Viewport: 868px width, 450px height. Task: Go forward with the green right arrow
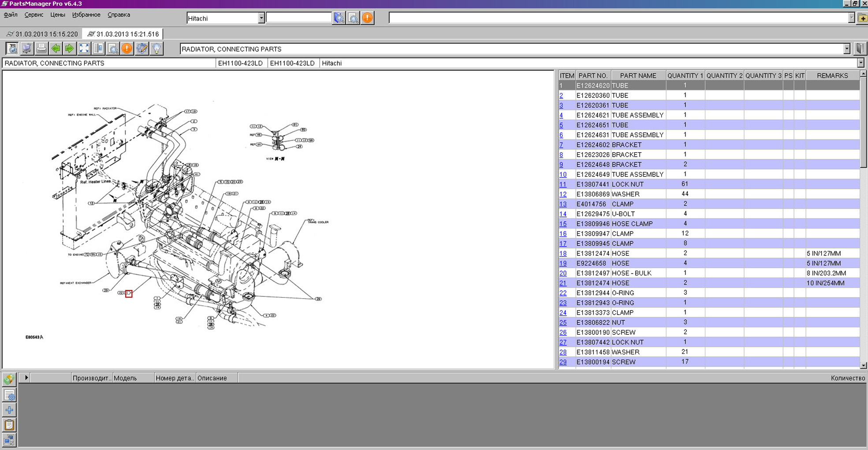tap(70, 49)
